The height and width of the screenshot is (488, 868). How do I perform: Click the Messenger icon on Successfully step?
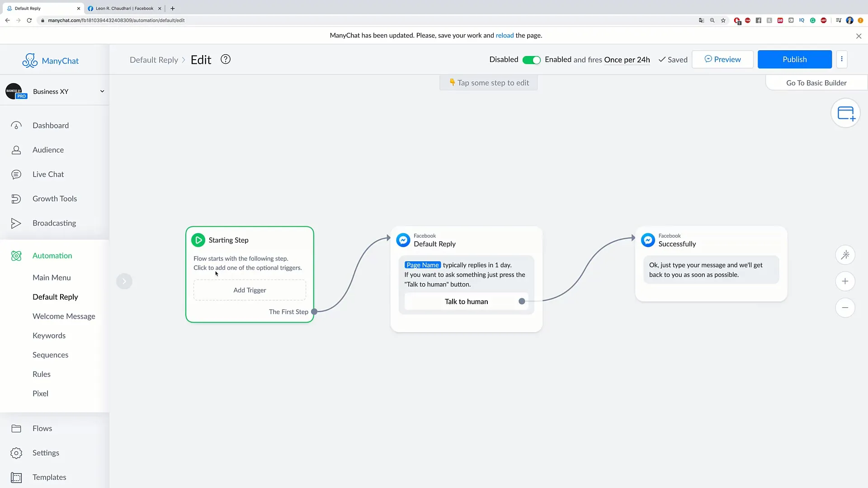[648, 240]
